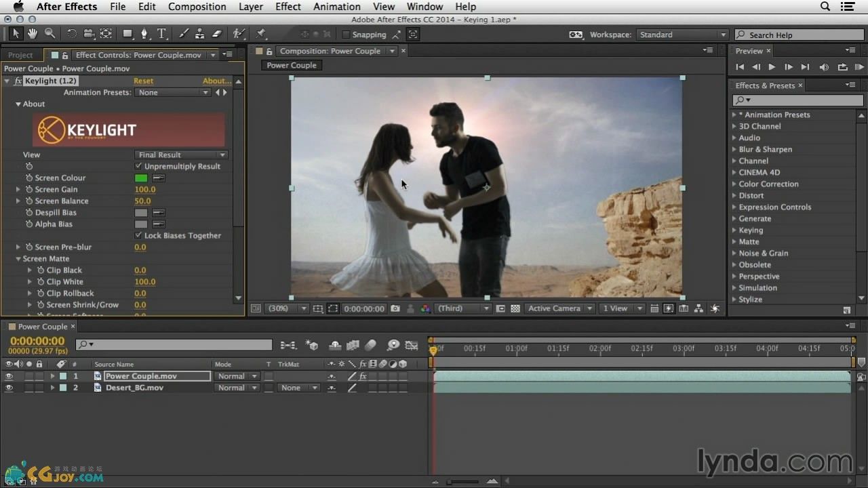Hide the Power Couple.mov layer
Viewport: 868px width, 488px height.
(9, 376)
